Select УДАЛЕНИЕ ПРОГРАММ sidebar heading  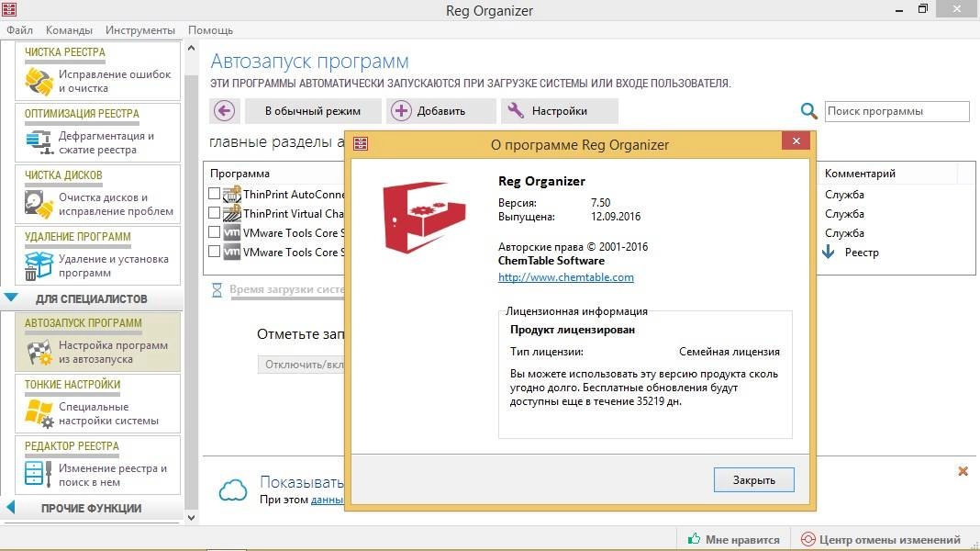[77, 236]
